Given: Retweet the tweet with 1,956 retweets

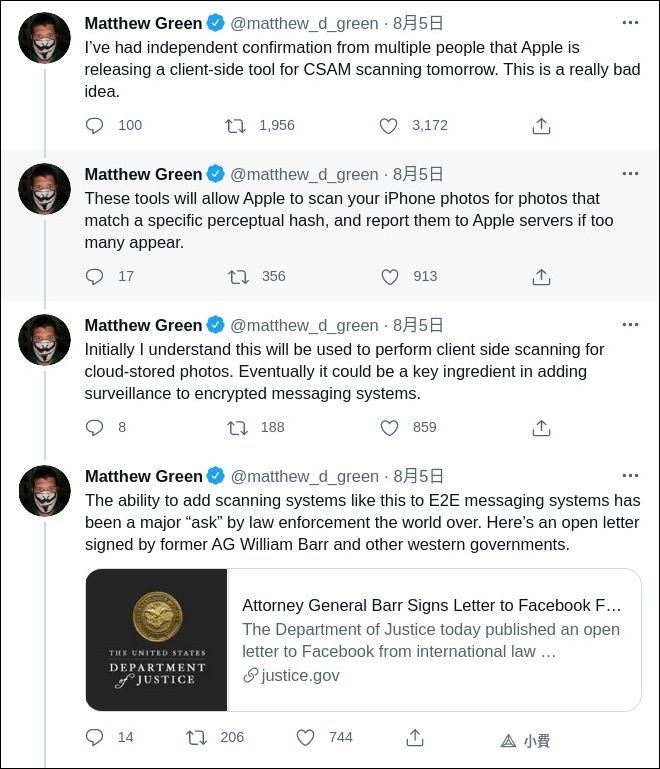Looking at the screenshot, I should coord(235,126).
